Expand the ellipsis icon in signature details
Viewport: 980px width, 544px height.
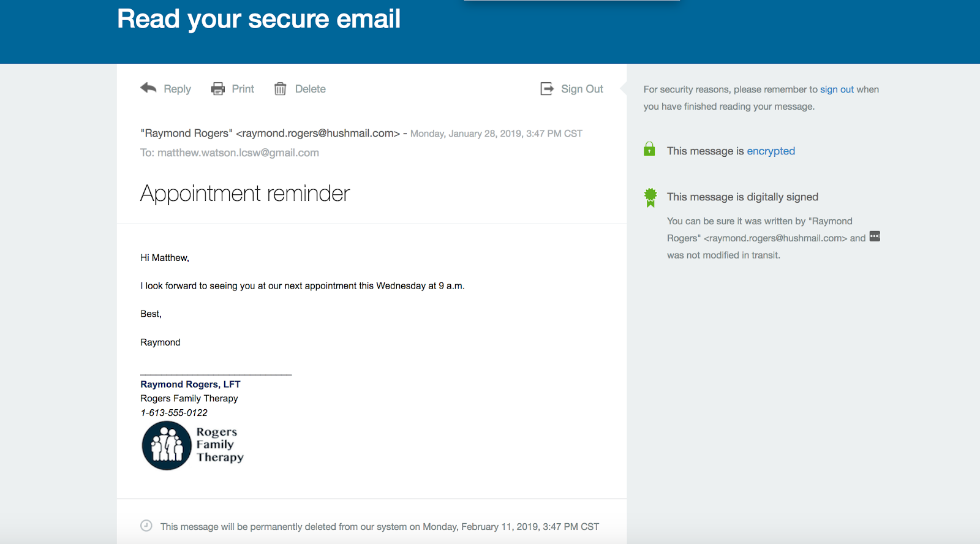(x=875, y=236)
